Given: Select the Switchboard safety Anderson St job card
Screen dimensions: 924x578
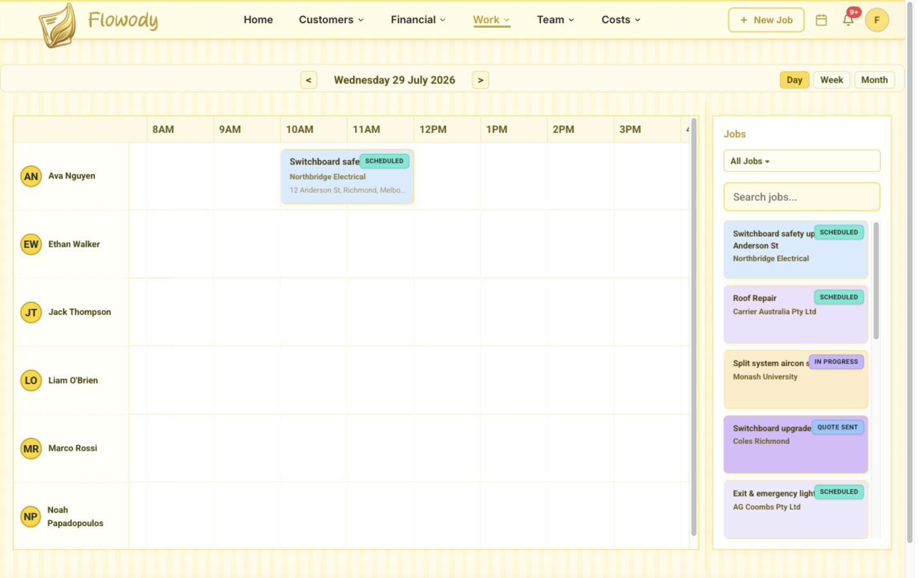Looking at the screenshot, I should [796, 249].
